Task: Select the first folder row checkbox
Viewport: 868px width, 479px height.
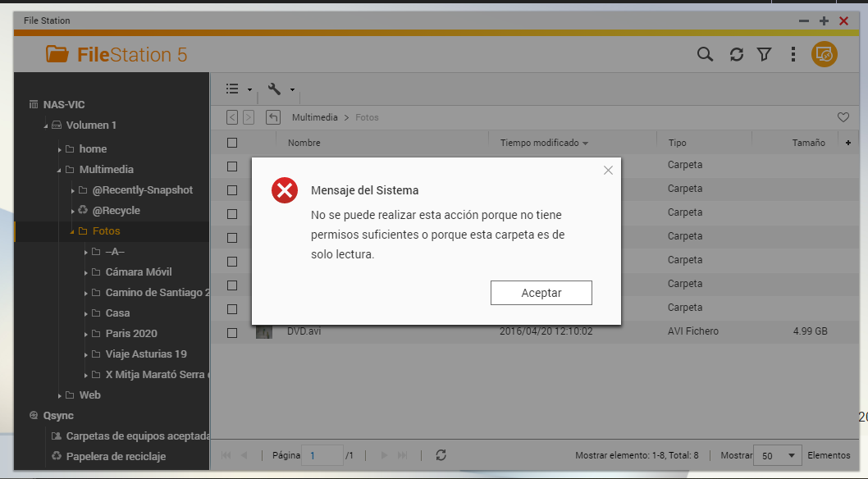Action: coord(232,166)
